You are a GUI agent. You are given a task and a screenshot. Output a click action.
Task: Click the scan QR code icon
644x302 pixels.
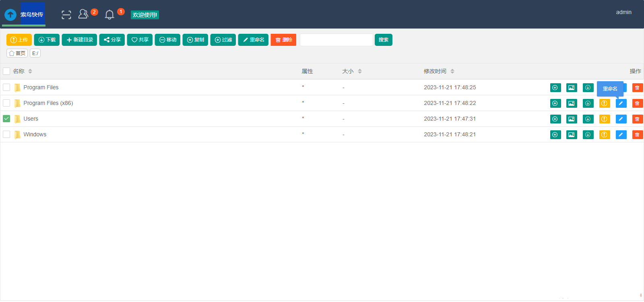(x=66, y=15)
